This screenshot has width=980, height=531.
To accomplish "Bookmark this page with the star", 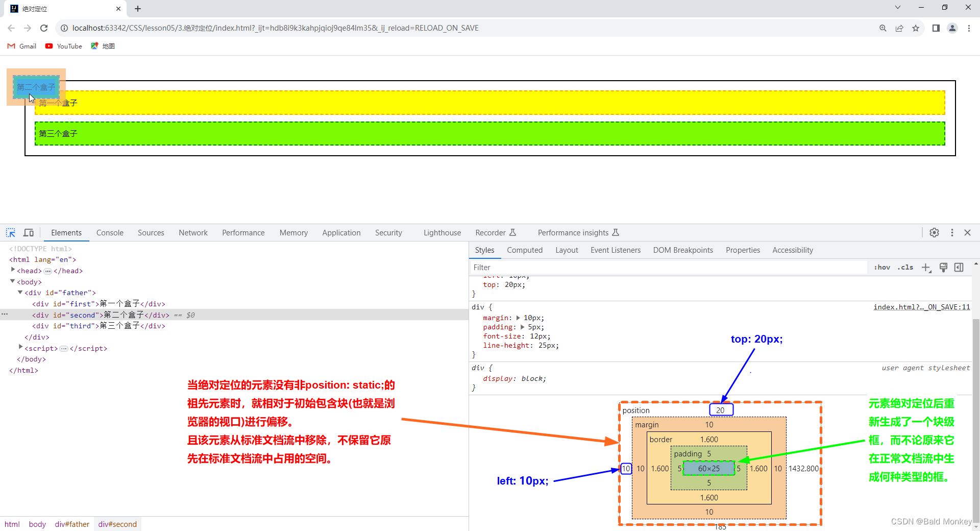I will tap(916, 28).
